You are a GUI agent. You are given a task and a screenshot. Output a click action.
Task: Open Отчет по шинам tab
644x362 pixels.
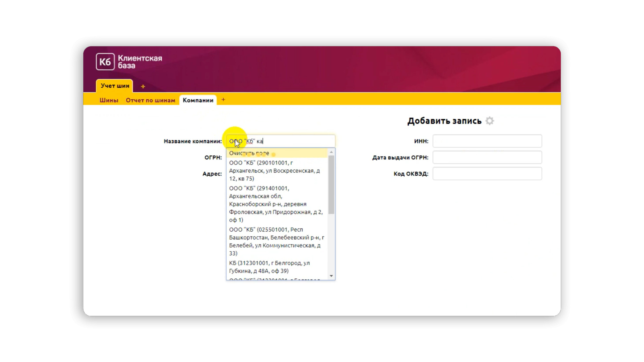tap(150, 100)
